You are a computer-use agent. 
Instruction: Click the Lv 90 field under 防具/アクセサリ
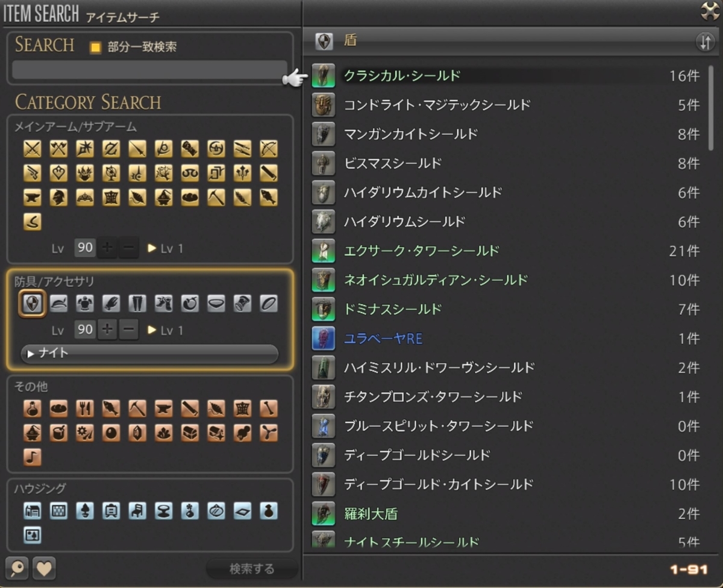(85, 330)
